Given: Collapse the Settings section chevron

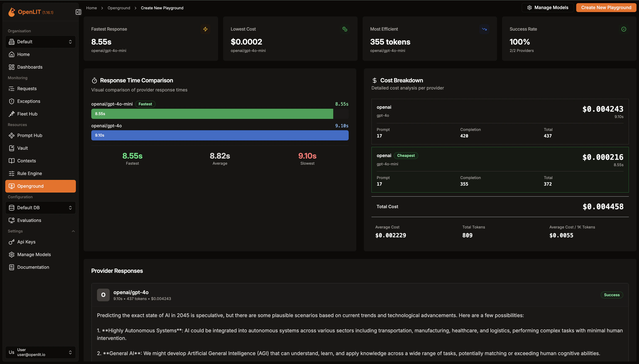Looking at the screenshot, I should coord(73,231).
